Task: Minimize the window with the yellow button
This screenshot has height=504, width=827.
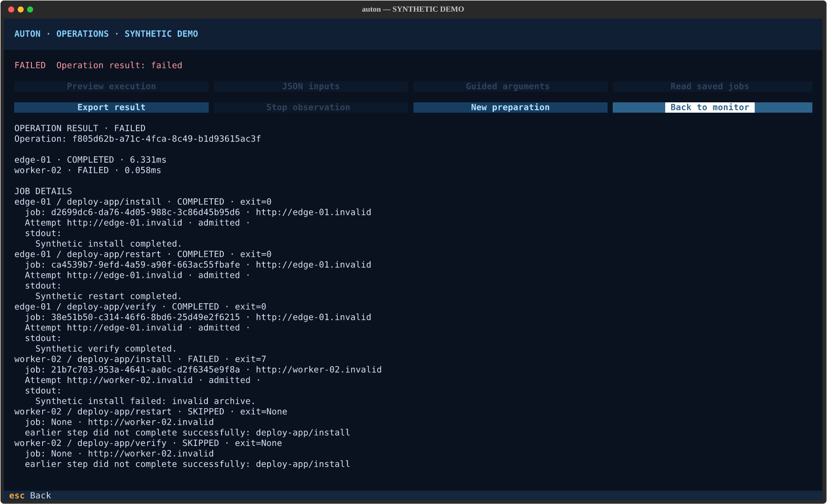Action: (21, 9)
